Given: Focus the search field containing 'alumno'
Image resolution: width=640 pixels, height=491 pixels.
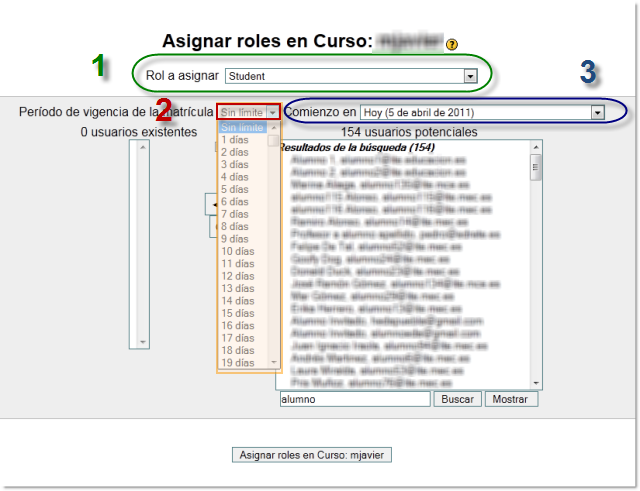Looking at the screenshot, I should click(x=354, y=399).
